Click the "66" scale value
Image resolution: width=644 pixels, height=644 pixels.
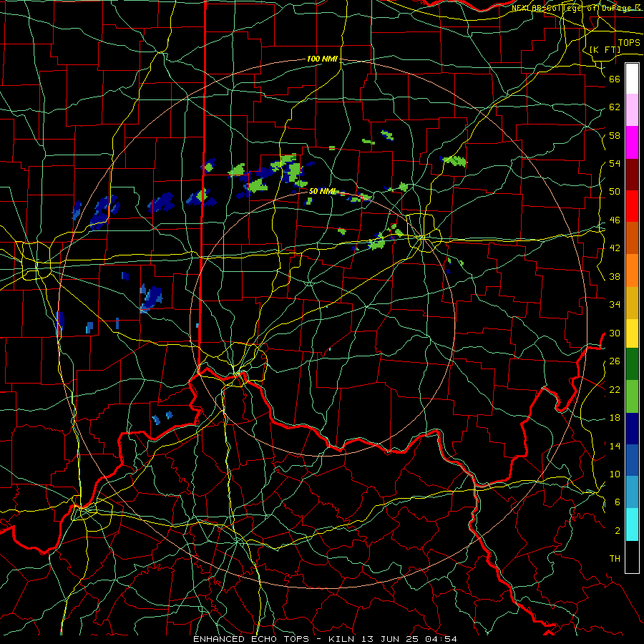tap(615, 79)
